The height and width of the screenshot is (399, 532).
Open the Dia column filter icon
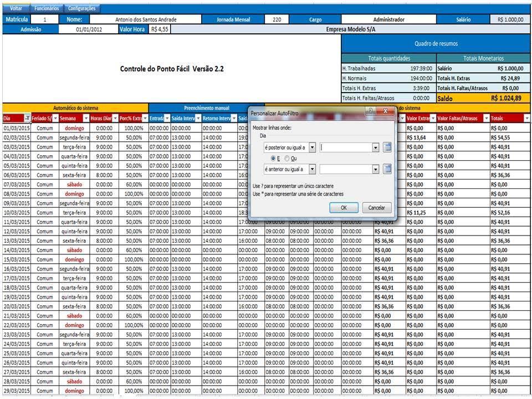(x=27, y=118)
